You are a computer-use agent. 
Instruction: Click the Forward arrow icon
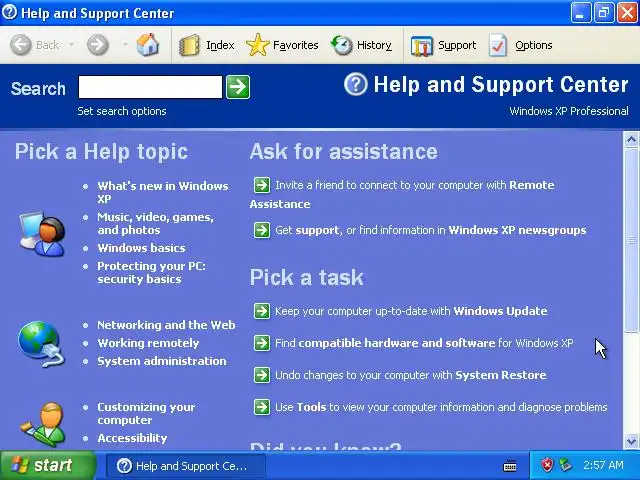(98, 44)
